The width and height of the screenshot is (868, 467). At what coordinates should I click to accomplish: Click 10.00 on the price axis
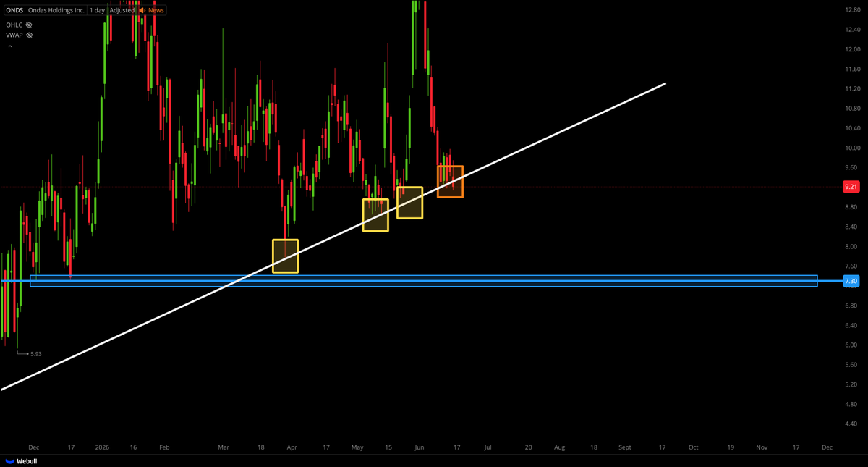coord(851,148)
